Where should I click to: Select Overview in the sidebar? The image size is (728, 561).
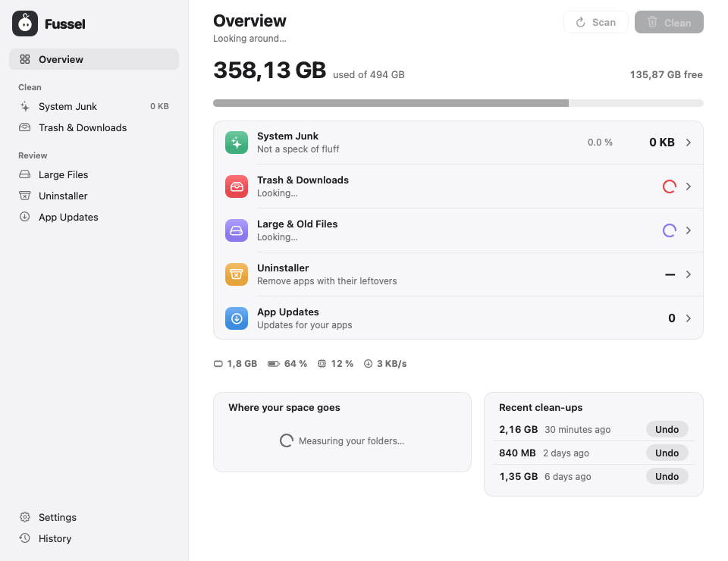click(94, 59)
